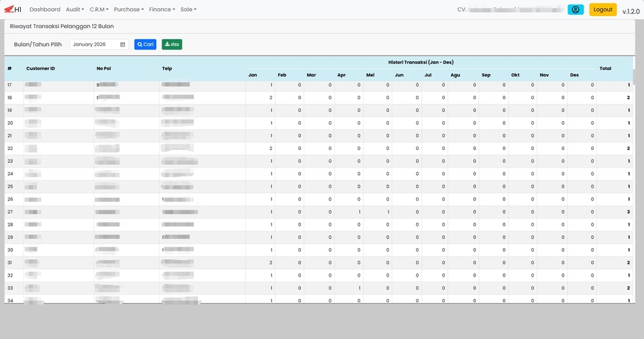Click the red Honda wing H1 logo

tap(13, 9)
